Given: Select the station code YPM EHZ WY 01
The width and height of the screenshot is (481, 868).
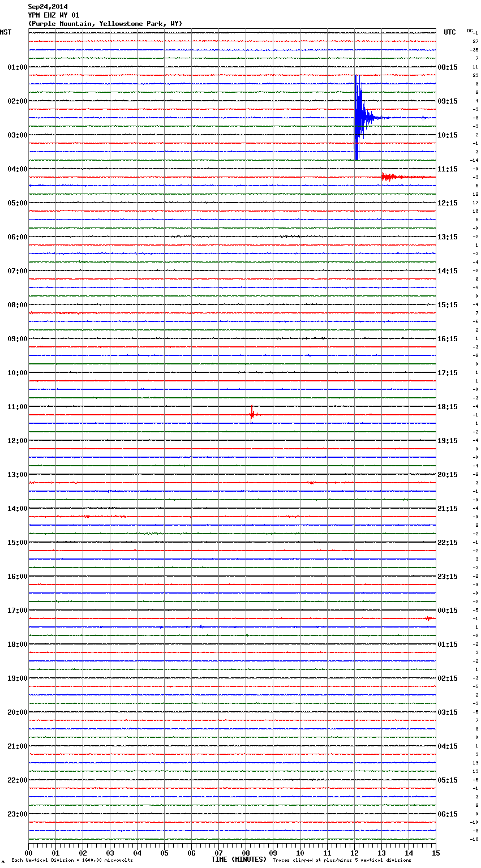Looking at the screenshot, I should click(x=54, y=15).
